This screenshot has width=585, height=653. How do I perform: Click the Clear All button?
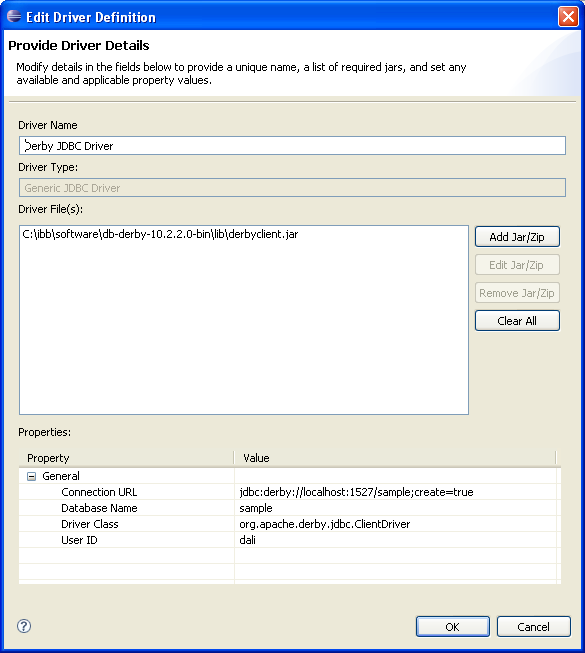(517, 321)
